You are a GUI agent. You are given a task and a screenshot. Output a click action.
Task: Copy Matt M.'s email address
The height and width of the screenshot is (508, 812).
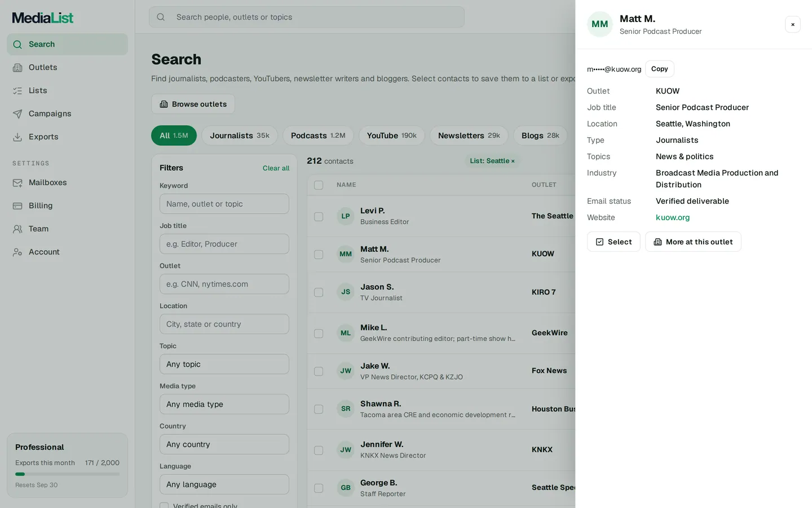[659, 69]
